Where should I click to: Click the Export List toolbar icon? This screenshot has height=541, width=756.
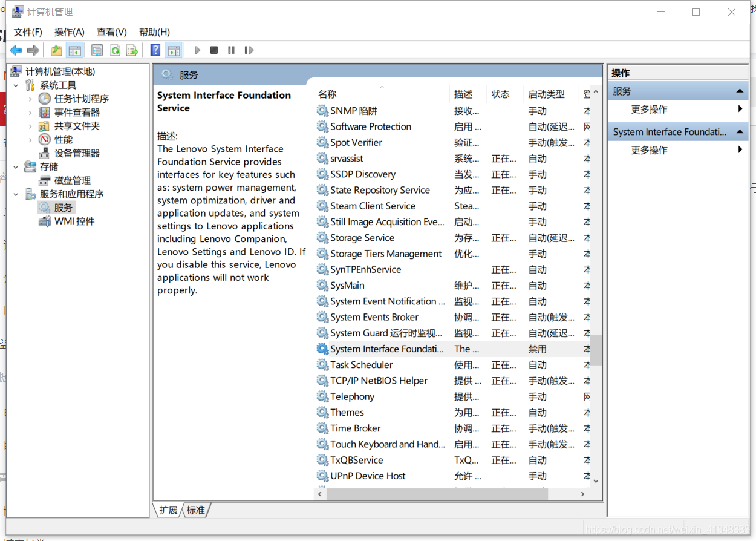tap(132, 50)
